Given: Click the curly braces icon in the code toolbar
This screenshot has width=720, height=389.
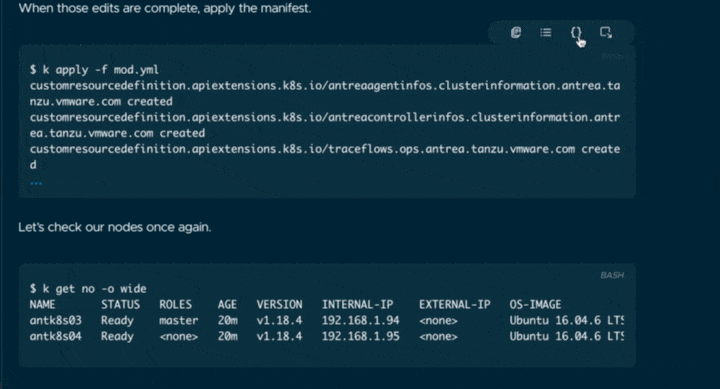Looking at the screenshot, I should pyautogui.click(x=576, y=33).
